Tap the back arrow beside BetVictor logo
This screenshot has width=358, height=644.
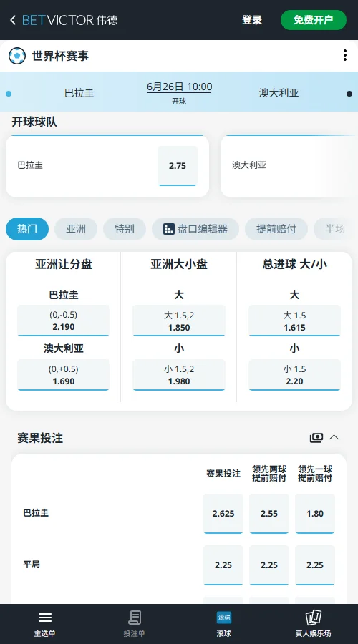coord(13,20)
